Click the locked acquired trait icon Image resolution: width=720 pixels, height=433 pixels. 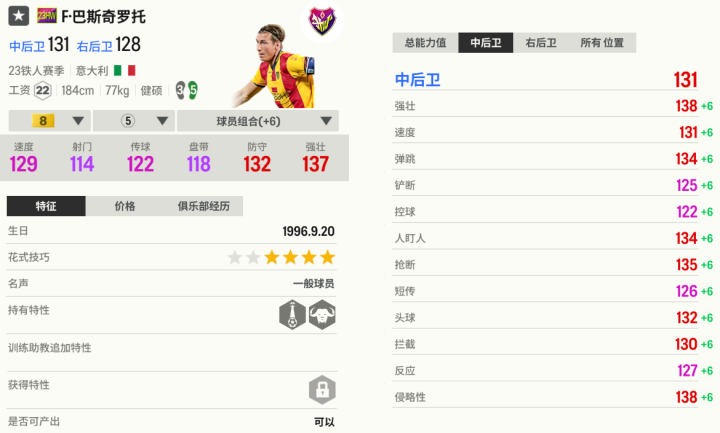tap(322, 390)
